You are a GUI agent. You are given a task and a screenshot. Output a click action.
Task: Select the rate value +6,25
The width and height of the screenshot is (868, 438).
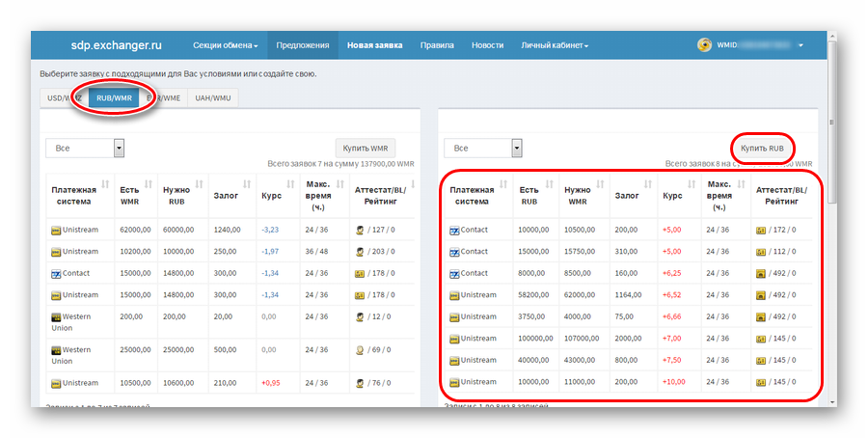pyautogui.click(x=672, y=273)
